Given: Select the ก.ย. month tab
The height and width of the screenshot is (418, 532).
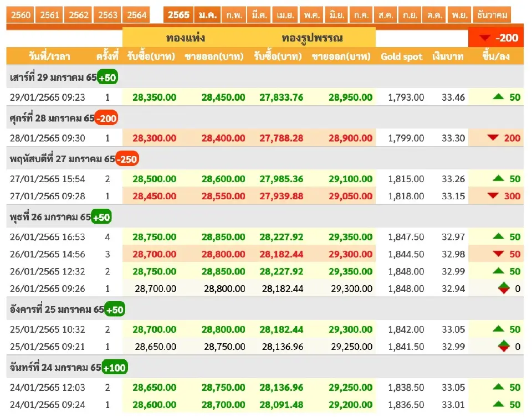Looking at the screenshot, I should [x=410, y=15].
